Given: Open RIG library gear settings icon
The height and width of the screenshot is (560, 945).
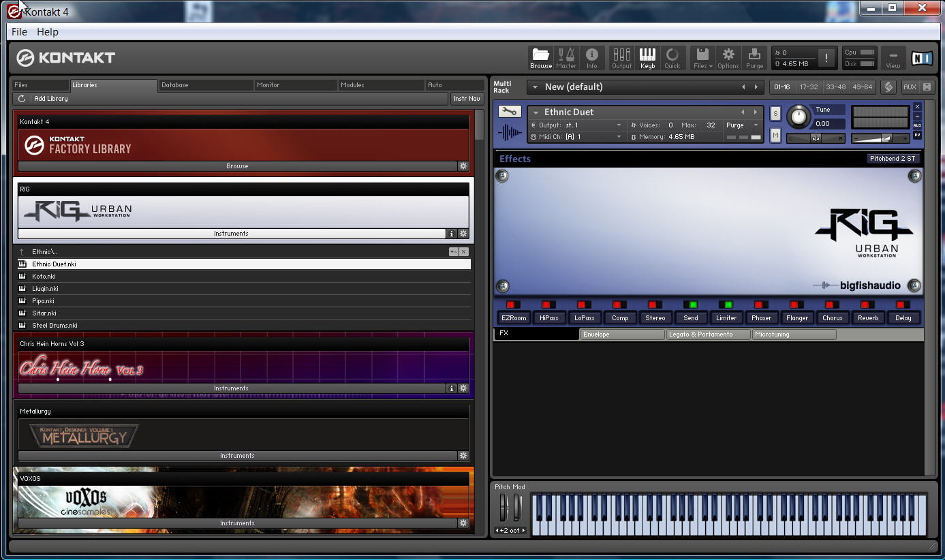Looking at the screenshot, I should coord(463,234).
